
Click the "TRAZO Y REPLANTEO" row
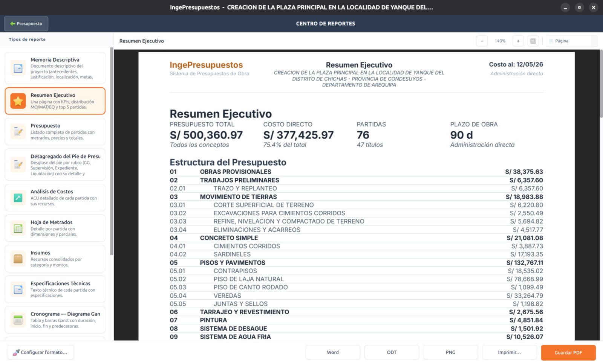357,189
